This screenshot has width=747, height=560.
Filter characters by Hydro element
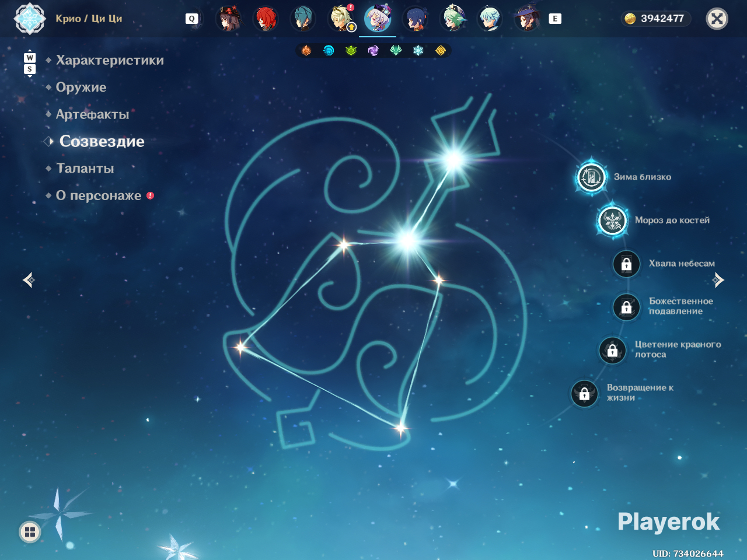click(329, 51)
